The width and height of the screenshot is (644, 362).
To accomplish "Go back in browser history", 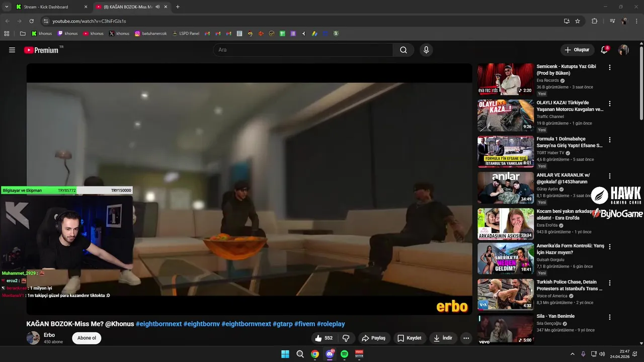I will coord(7,21).
